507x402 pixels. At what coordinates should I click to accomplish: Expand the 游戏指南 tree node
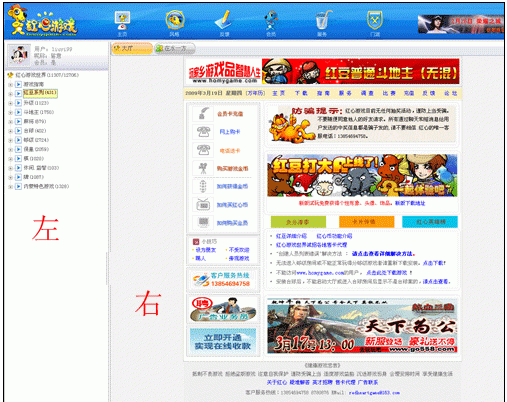(x=10, y=85)
